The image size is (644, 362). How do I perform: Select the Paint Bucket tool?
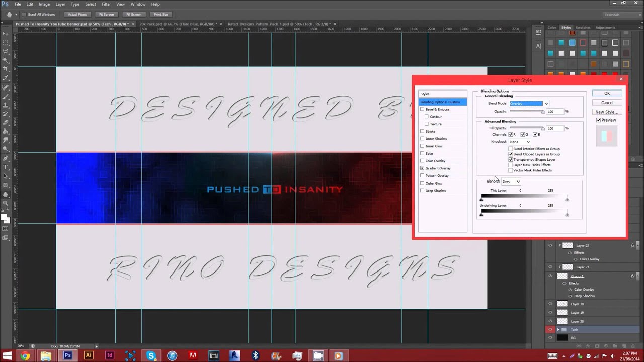(x=6, y=131)
